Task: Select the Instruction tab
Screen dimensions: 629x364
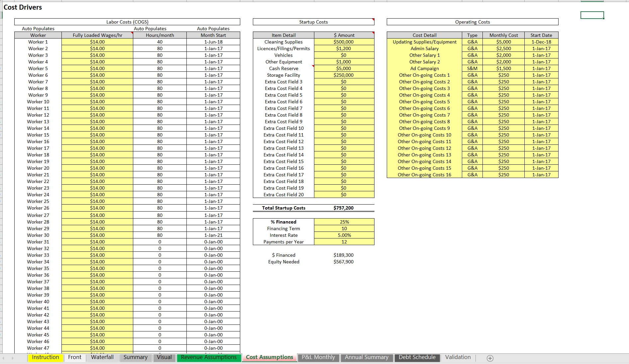Action: tap(45, 357)
